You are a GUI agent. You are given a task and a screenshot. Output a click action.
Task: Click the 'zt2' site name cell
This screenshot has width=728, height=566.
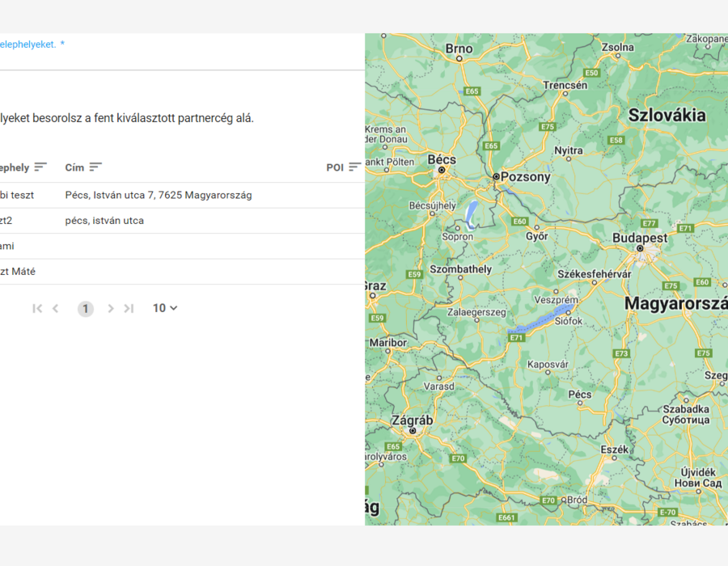click(x=6, y=221)
